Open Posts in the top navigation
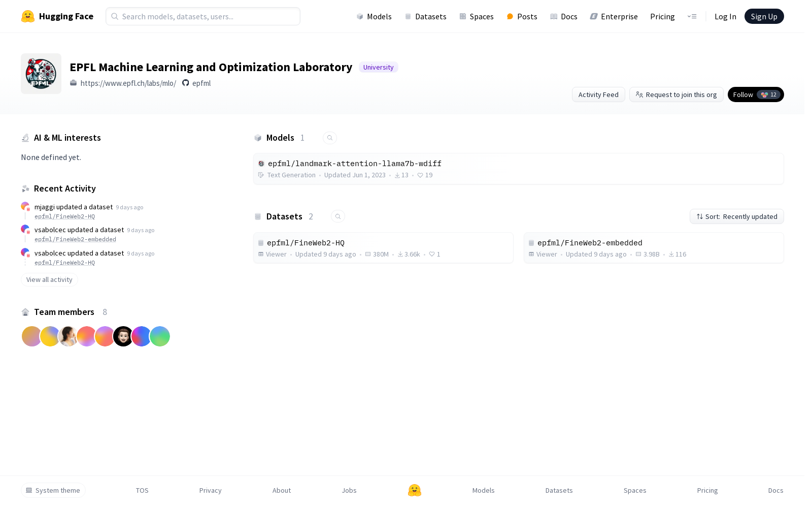Screen dimensions: 812x508 [x=522, y=16]
